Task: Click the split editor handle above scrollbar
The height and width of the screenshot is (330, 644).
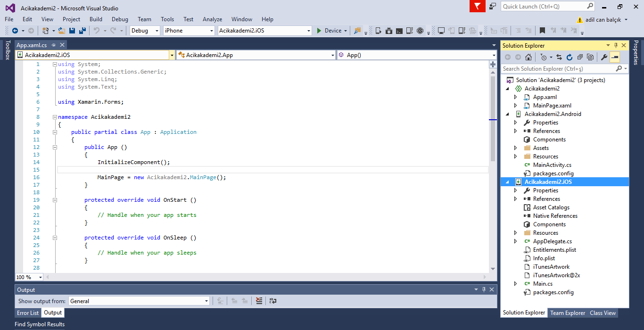Action: [x=493, y=65]
